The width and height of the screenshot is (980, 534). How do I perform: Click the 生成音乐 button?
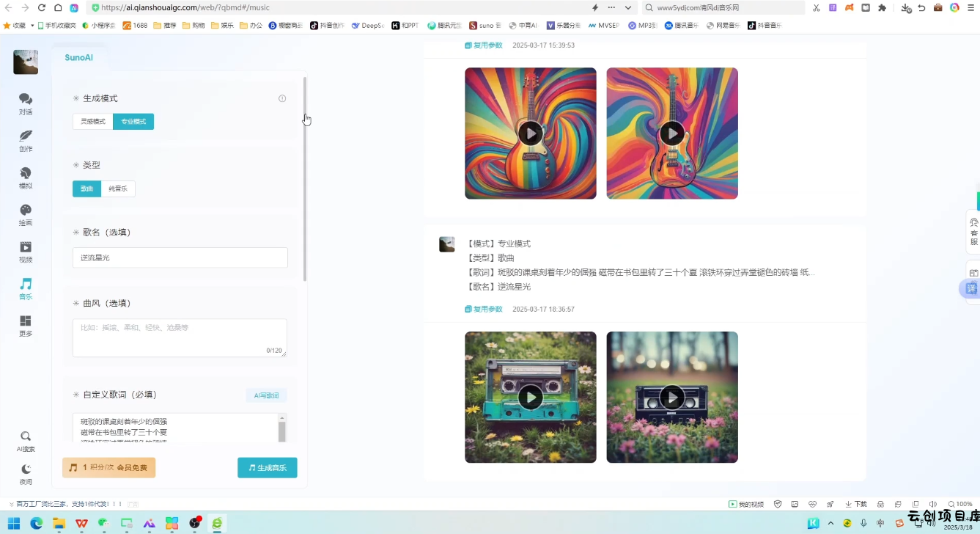click(268, 467)
